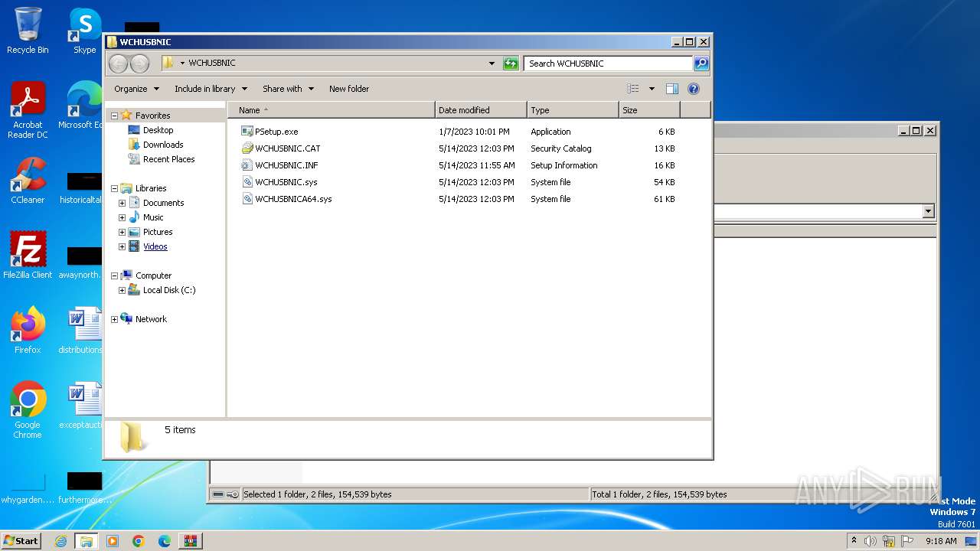This screenshot has height=551, width=980.
Task: Click the search magnifier icon
Action: point(701,64)
